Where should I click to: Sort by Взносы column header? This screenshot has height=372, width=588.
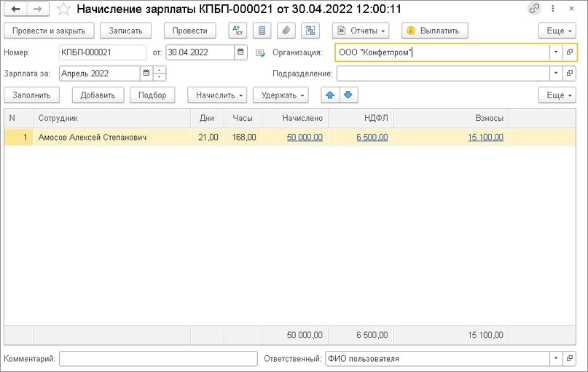click(x=451, y=118)
